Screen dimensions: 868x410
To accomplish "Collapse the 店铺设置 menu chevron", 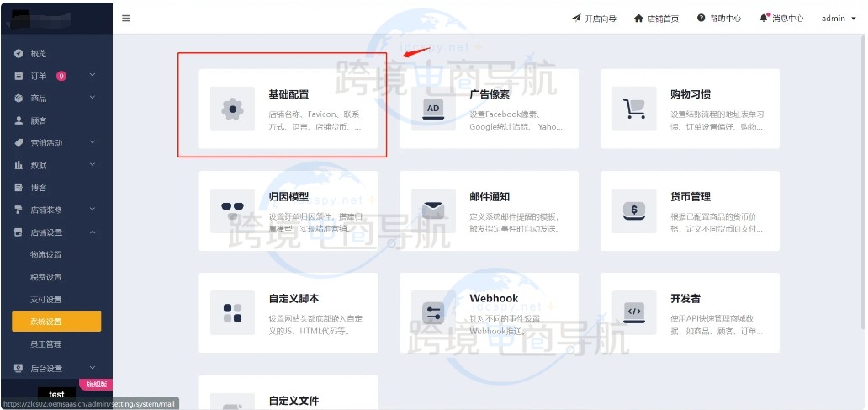I will 93,232.
